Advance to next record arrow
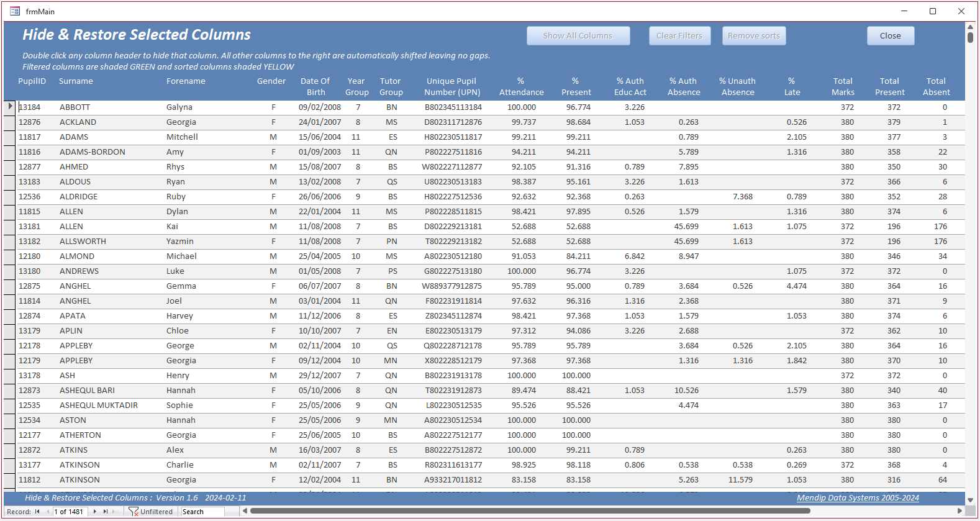 (x=94, y=512)
